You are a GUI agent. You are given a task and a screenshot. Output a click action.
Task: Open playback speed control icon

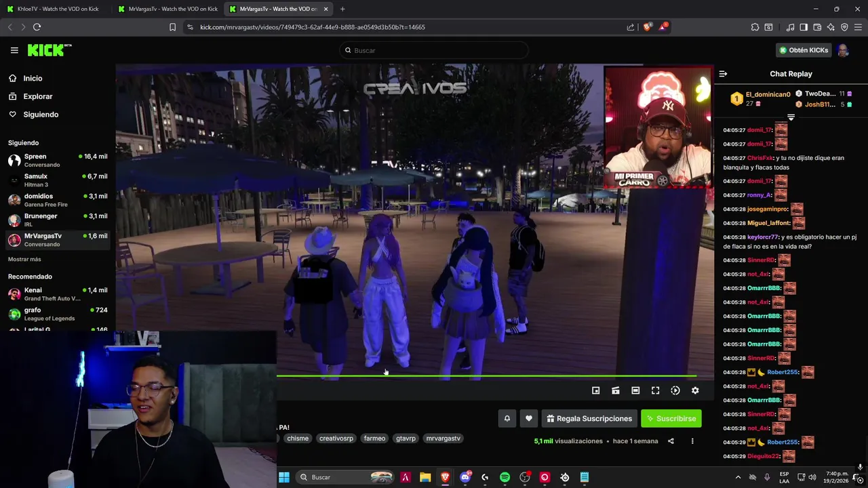coord(675,390)
